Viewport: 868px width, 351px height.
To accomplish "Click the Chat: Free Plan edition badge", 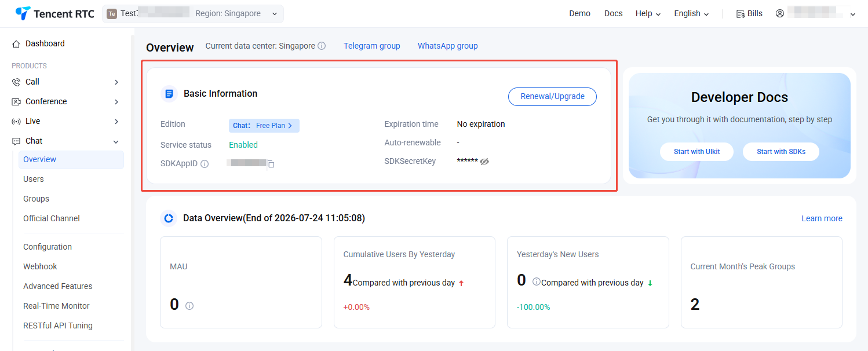I will point(264,126).
